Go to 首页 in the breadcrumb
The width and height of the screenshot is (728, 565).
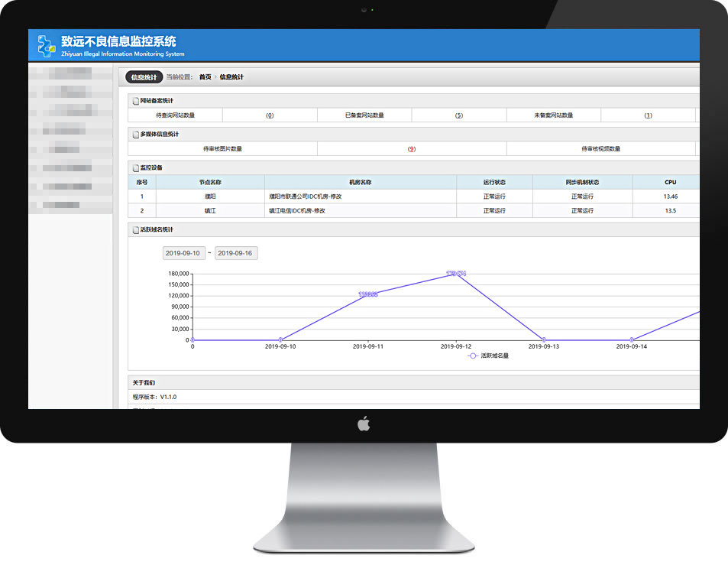pyautogui.click(x=205, y=77)
